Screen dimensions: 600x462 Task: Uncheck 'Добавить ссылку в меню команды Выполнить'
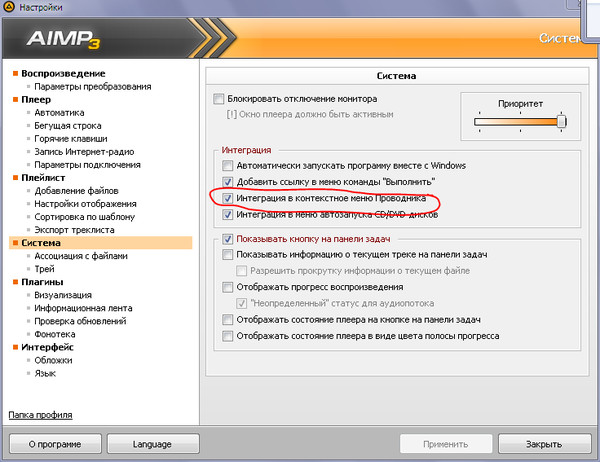click(x=228, y=181)
